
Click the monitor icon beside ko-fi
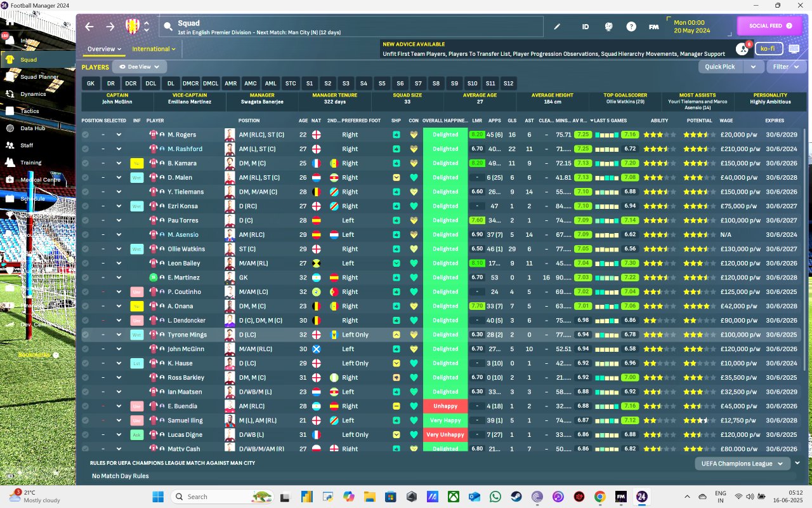tap(794, 49)
